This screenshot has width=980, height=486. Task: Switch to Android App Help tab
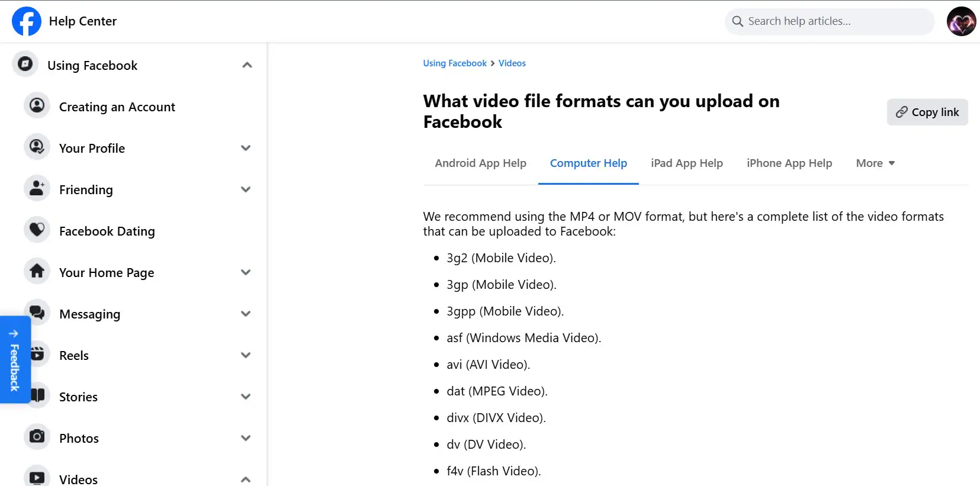click(x=480, y=163)
